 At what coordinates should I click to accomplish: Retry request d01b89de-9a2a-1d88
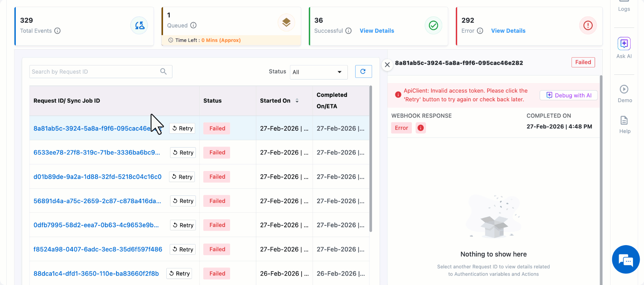click(182, 177)
